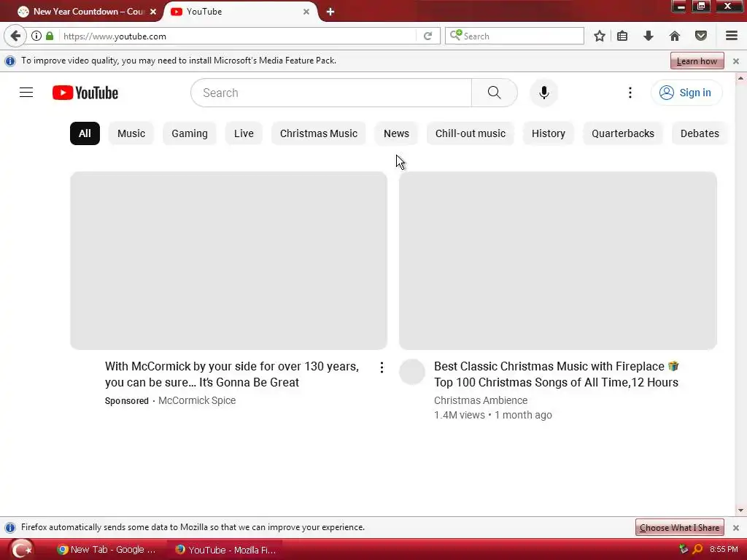Switch to New Year Countdown tab
The image size is (747, 560).
(88, 12)
